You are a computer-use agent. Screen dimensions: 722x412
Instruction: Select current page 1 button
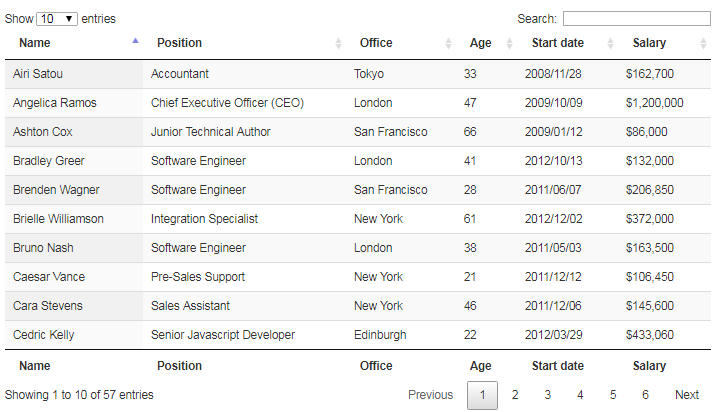[482, 395]
